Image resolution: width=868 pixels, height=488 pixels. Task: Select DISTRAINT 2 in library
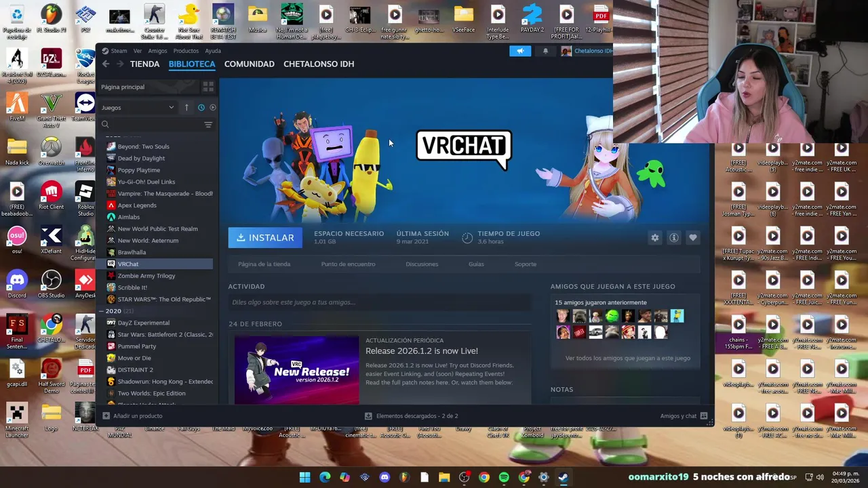136,370
